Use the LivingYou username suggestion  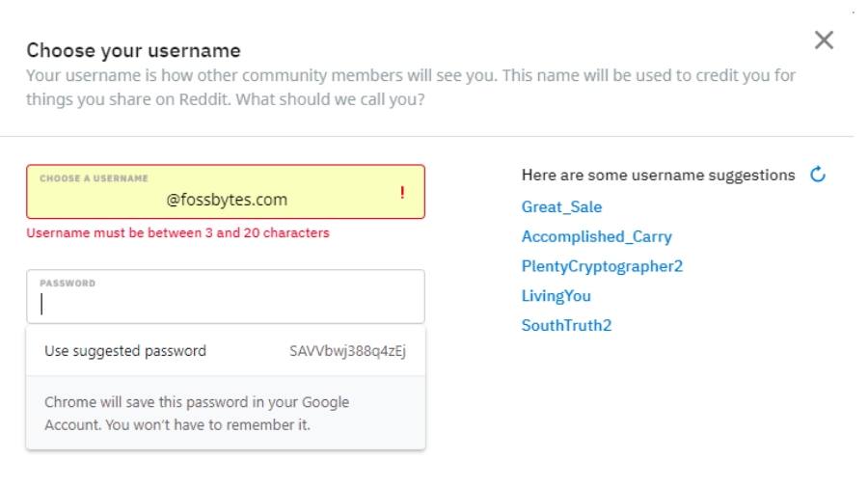556,296
